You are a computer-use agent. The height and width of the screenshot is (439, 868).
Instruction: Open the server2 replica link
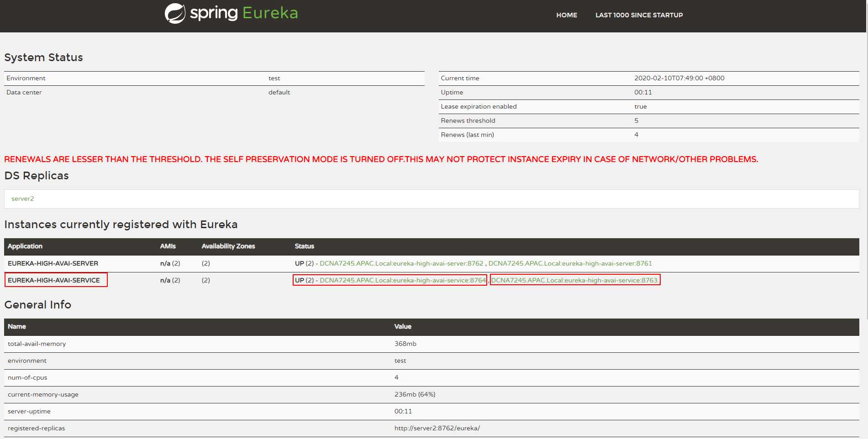(23, 199)
